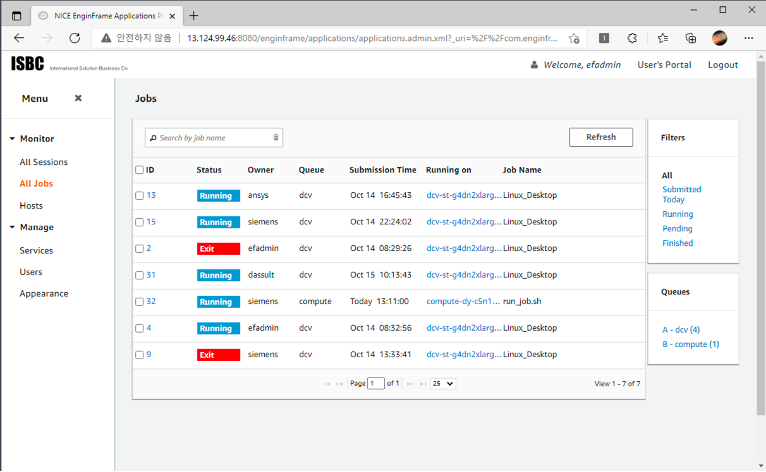Open the rows-per-page dropdown showing 25

(443, 384)
